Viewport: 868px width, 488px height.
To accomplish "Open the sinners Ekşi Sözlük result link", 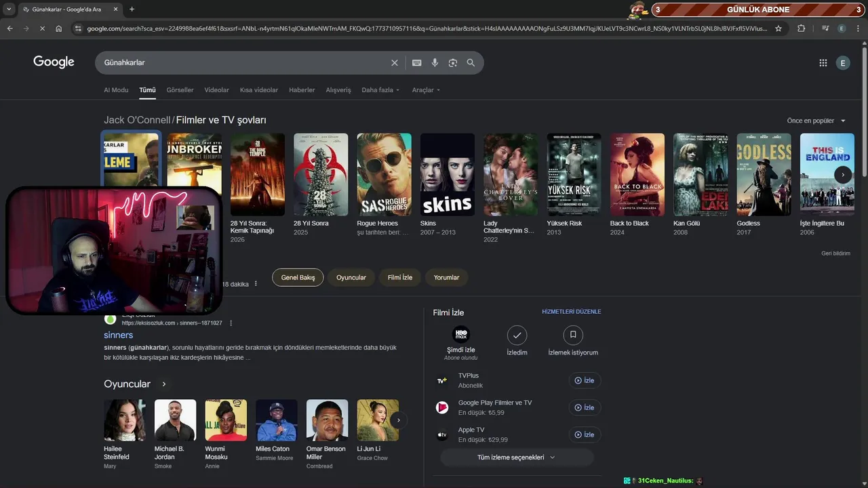I will coord(118,335).
